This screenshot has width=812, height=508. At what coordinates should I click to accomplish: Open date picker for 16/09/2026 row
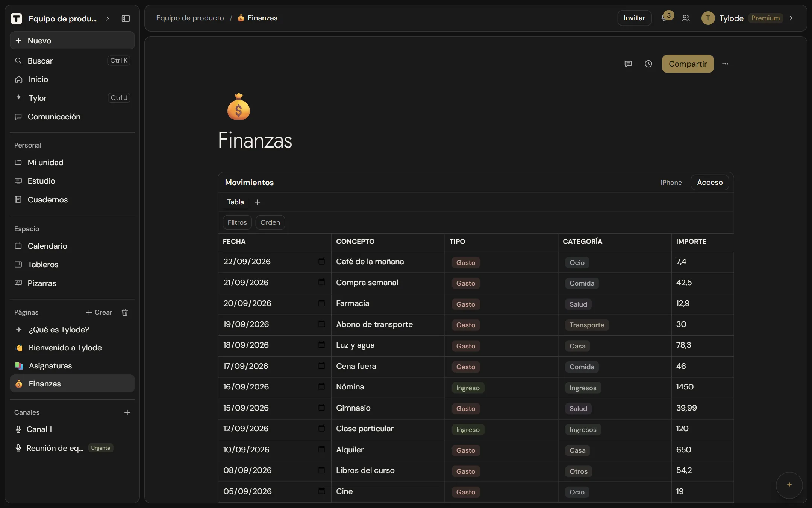pos(321,386)
